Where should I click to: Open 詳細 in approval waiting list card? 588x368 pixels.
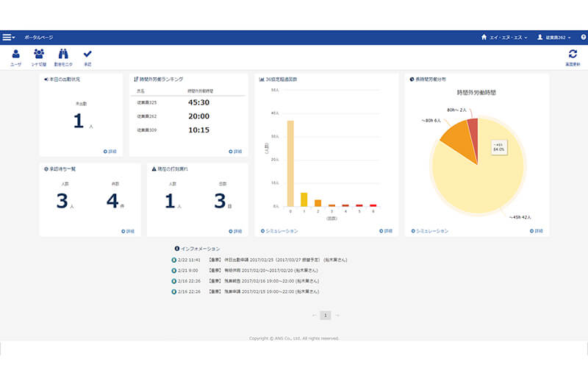point(128,231)
